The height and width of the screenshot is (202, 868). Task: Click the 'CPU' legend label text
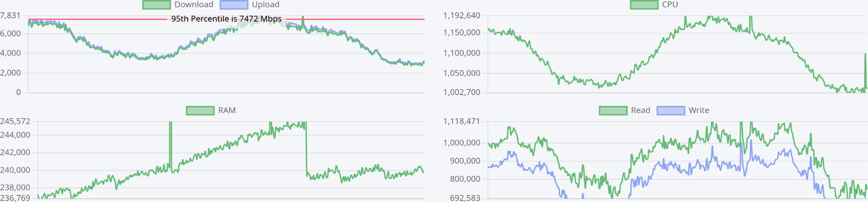(670, 5)
